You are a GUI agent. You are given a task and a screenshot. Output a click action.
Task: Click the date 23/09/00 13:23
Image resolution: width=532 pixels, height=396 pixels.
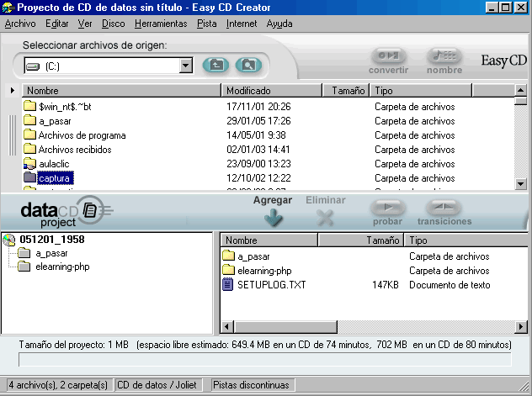click(258, 164)
